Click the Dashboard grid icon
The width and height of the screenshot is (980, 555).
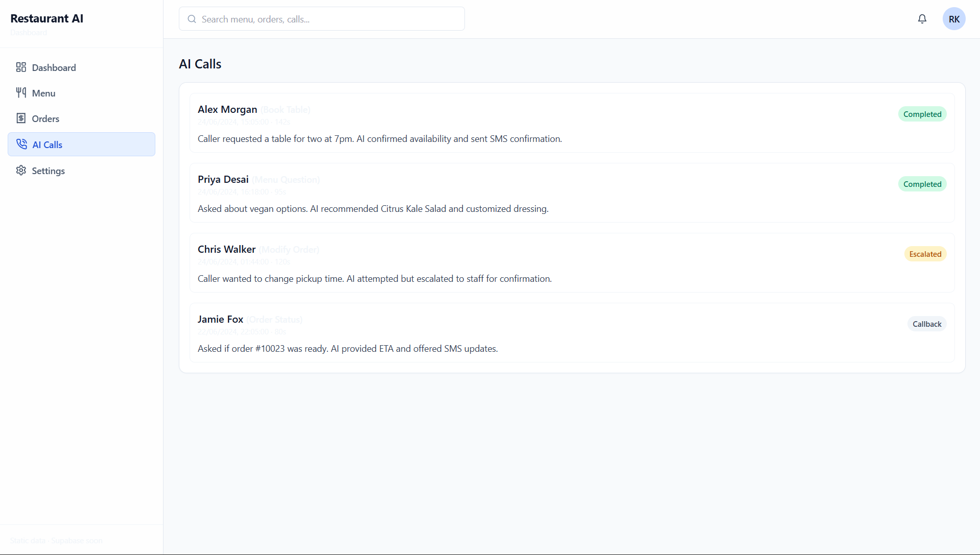pos(21,67)
